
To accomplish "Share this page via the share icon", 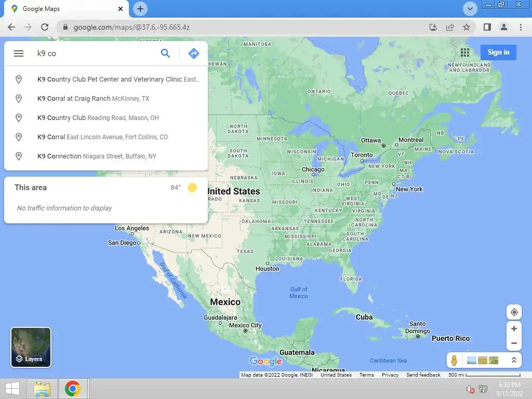I will [450, 27].
